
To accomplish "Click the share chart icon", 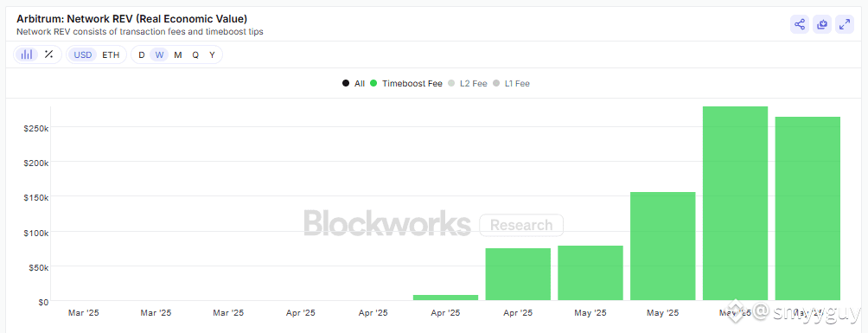I will (x=800, y=24).
